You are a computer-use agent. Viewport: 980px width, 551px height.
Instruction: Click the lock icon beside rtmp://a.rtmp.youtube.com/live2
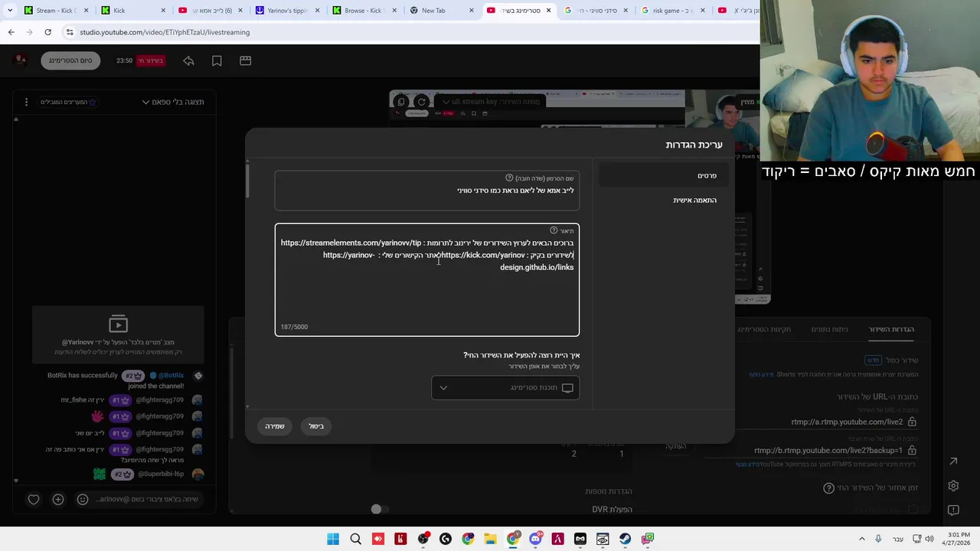click(912, 422)
